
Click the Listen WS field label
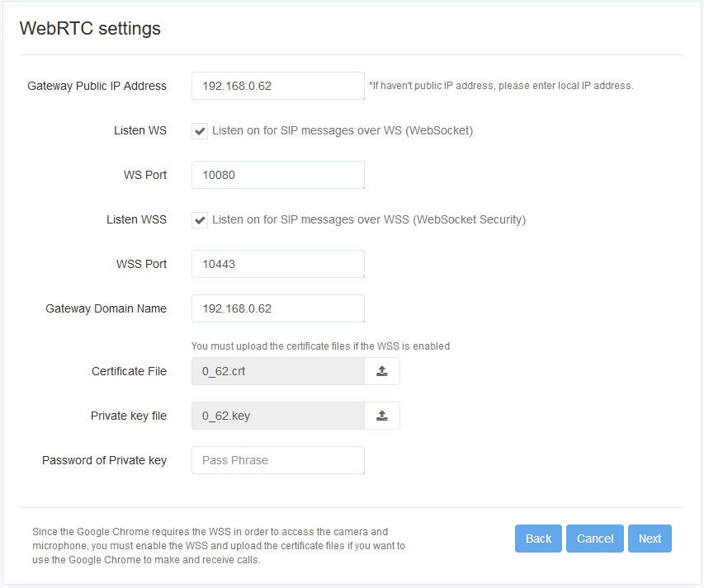point(140,130)
